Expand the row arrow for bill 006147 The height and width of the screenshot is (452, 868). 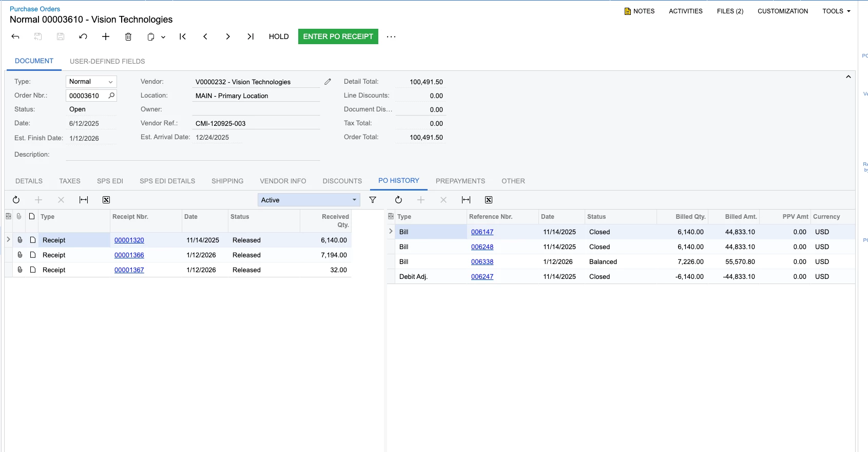coord(391,231)
